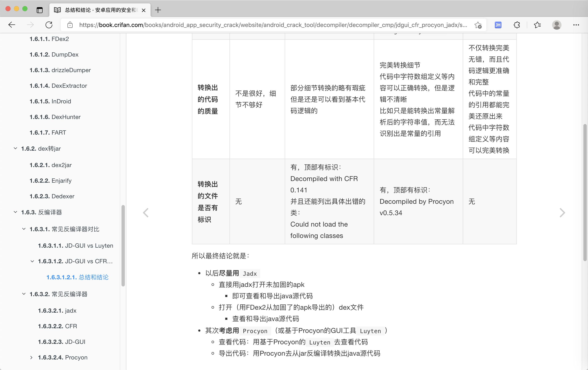Viewport: 588px width, 370px height.
Task: Open the tab actions menu icon
Action: click(x=40, y=10)
